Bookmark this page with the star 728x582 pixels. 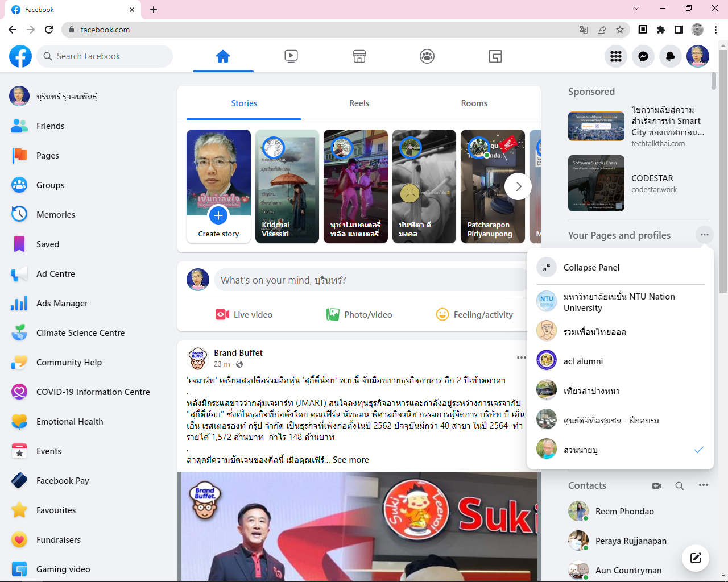(x=620, y=30)
